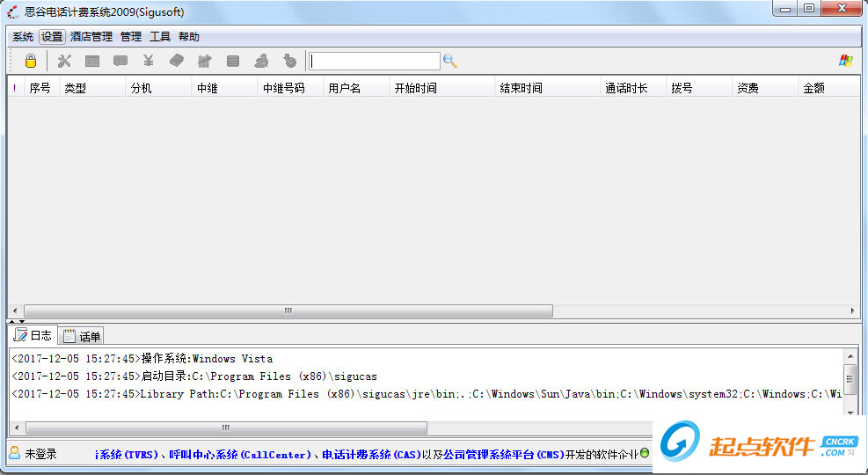Collapse the split pane using small arrows
868x475 pixels.
[x=17, y=321]
